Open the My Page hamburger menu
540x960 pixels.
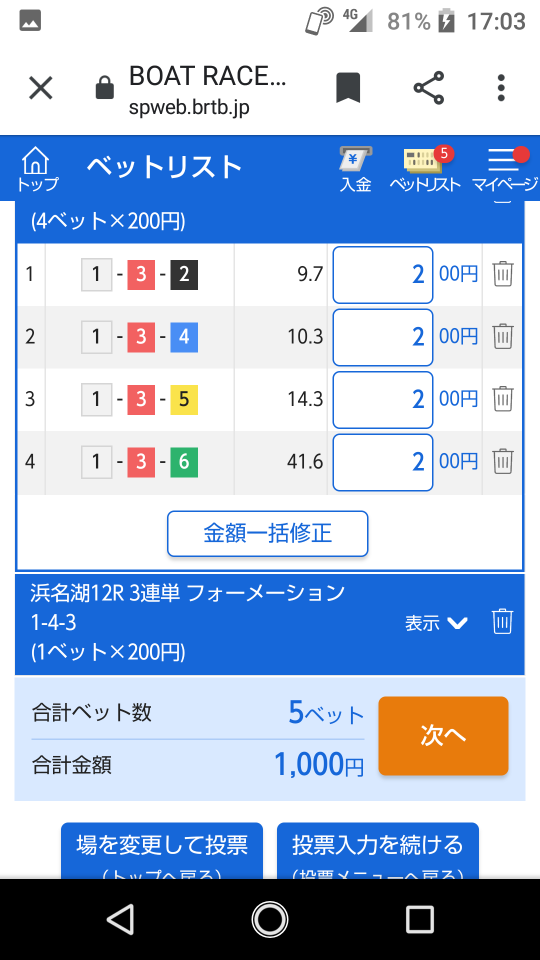[x=504, y=170]
